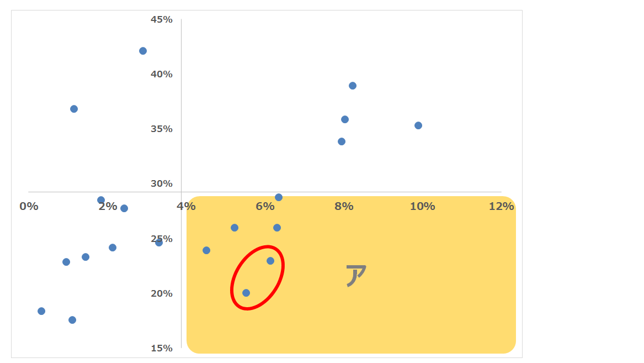The height and width of the screenshot is (363, 644).
Task: Click the "0%" horizontal axis label
Action: (x=29, y=207)
